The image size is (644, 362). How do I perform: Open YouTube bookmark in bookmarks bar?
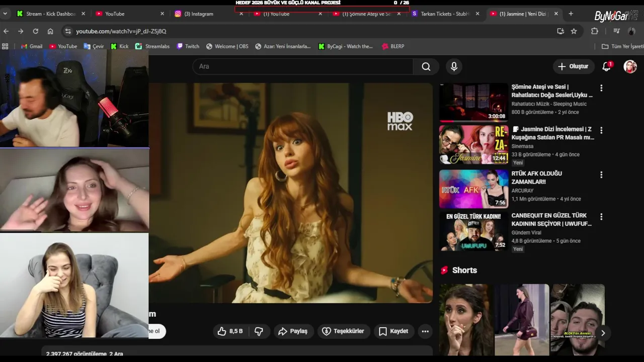coord(63,46)
